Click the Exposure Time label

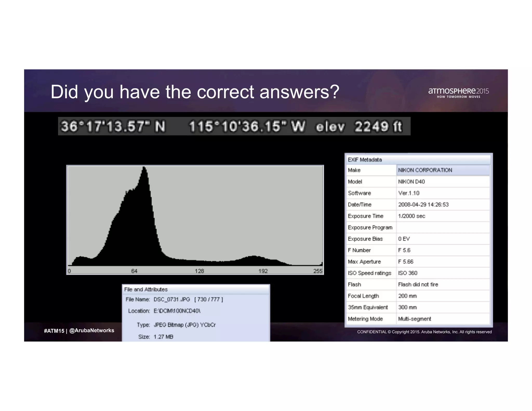365,216
